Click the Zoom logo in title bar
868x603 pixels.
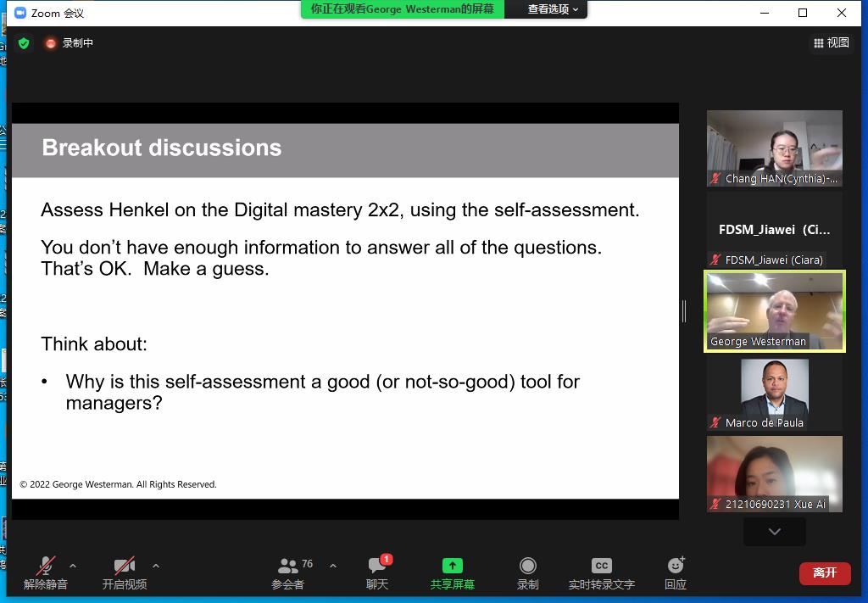pyautogui.click(x=20, y=13)
